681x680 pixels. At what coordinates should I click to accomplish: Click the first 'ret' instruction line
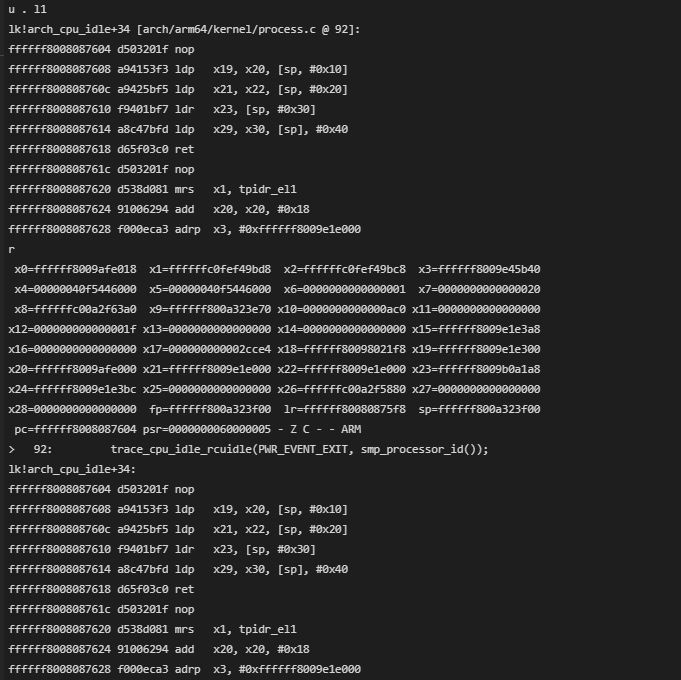click(101, 149)
